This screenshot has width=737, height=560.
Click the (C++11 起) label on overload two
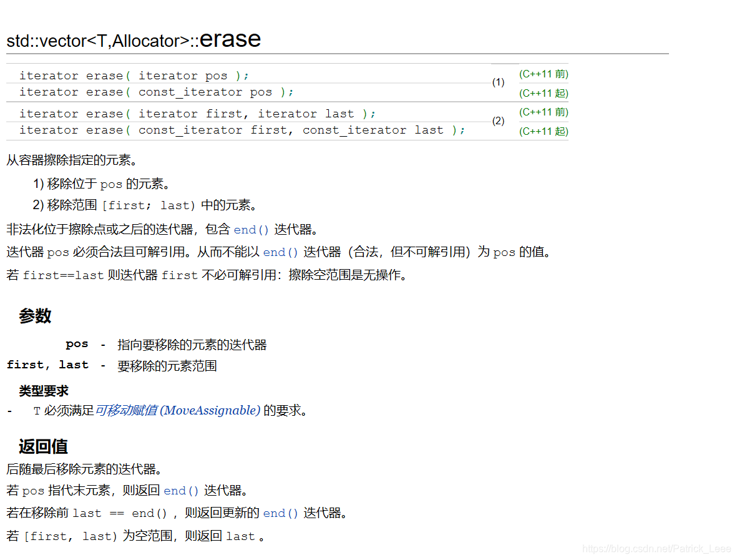point(544,131)
